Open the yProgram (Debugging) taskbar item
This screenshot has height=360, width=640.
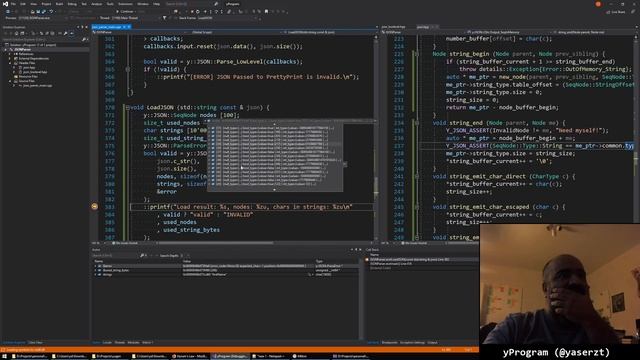[x=229, y=356]
